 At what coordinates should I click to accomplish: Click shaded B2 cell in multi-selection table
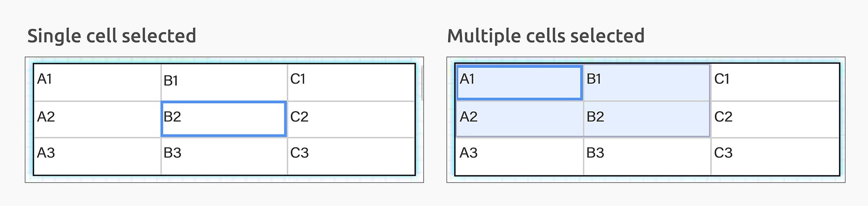[x=647, y=119]
